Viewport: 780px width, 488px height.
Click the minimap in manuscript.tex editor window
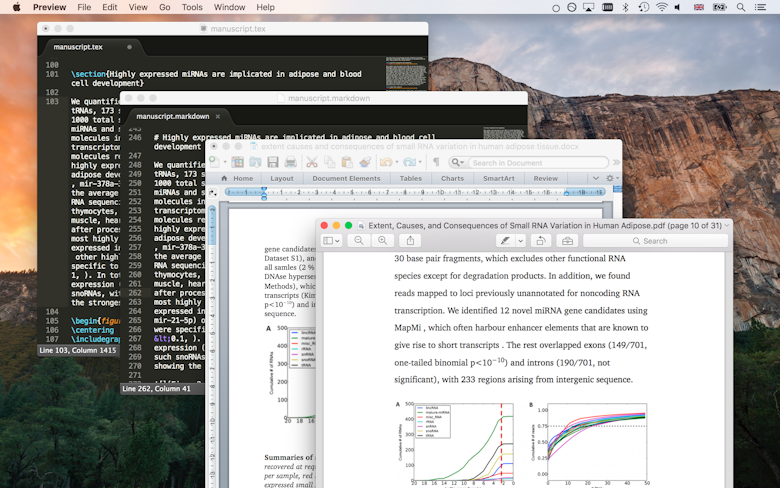406,73
